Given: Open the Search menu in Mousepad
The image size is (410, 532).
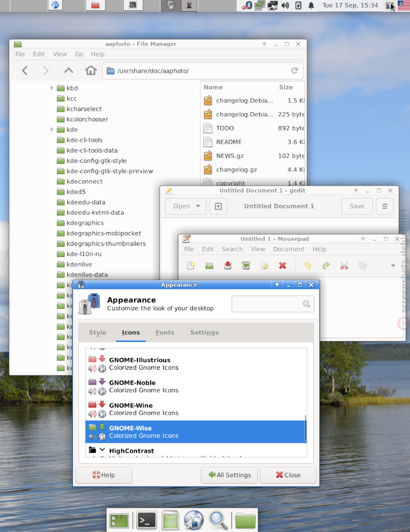Looking at the screenshot, I should click(232, 249).
